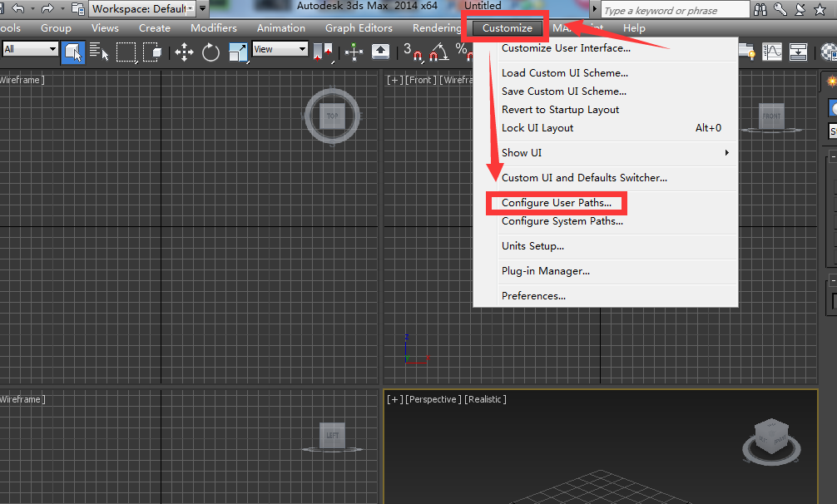The image size is (837, 504).
Task: Open the Select by Name list
Action: 99,52
